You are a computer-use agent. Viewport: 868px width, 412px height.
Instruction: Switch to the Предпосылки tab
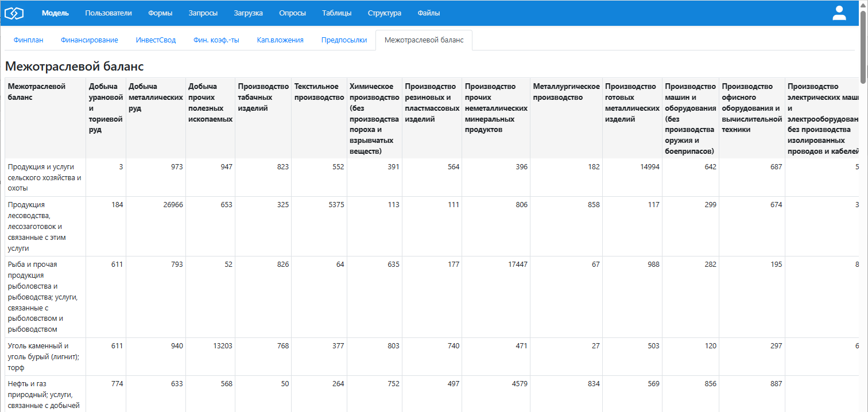[344, 40]
